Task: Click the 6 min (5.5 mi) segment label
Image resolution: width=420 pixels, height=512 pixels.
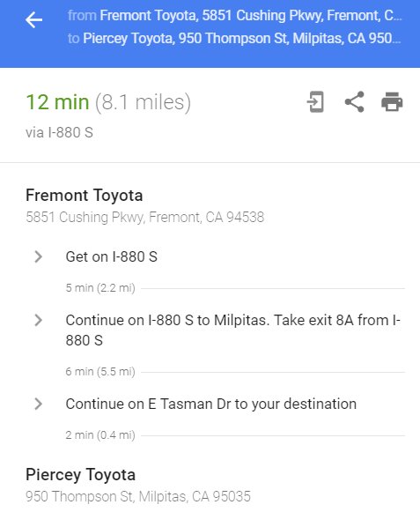Action: (x=100, y=372)
